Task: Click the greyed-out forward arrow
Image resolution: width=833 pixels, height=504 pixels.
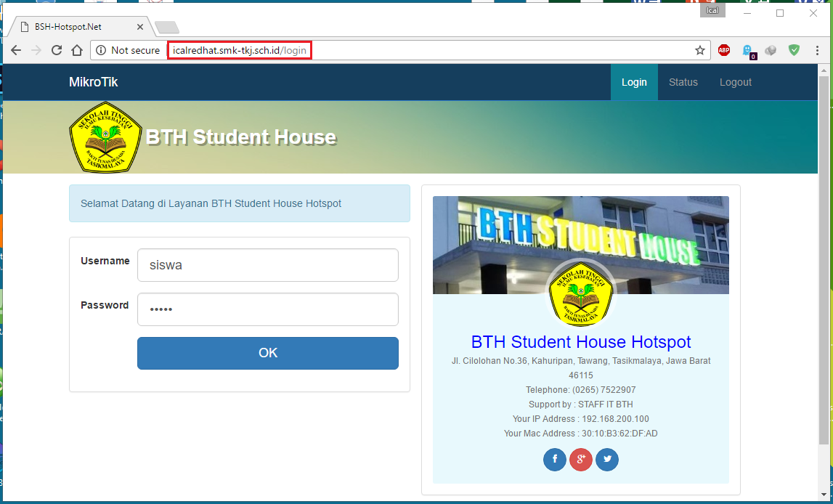Action: [x=36, y=50]
